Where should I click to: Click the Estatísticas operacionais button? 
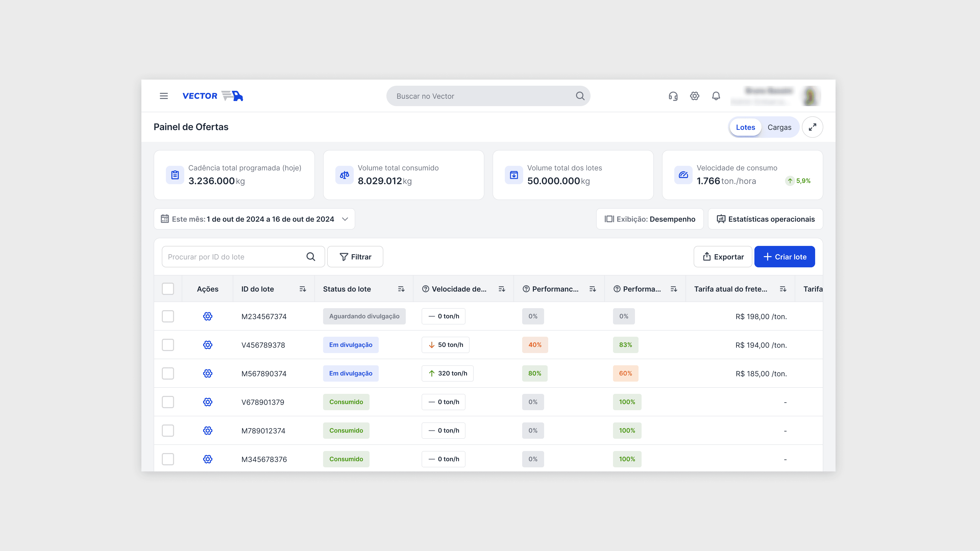(765, 219)
